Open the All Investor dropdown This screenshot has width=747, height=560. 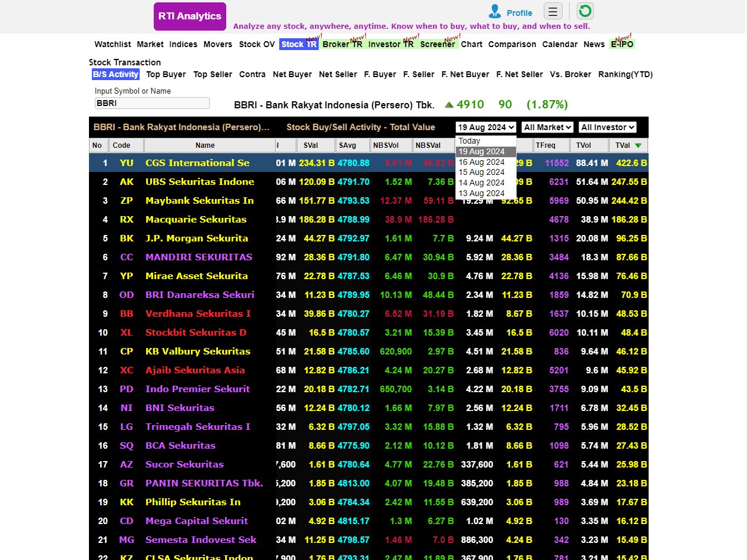(x=608, y=127)
